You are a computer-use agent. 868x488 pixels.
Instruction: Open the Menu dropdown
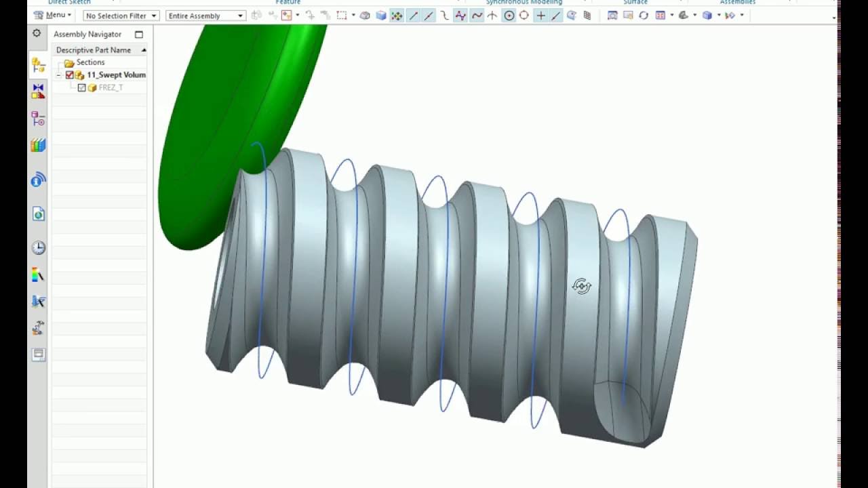point(54,15)
